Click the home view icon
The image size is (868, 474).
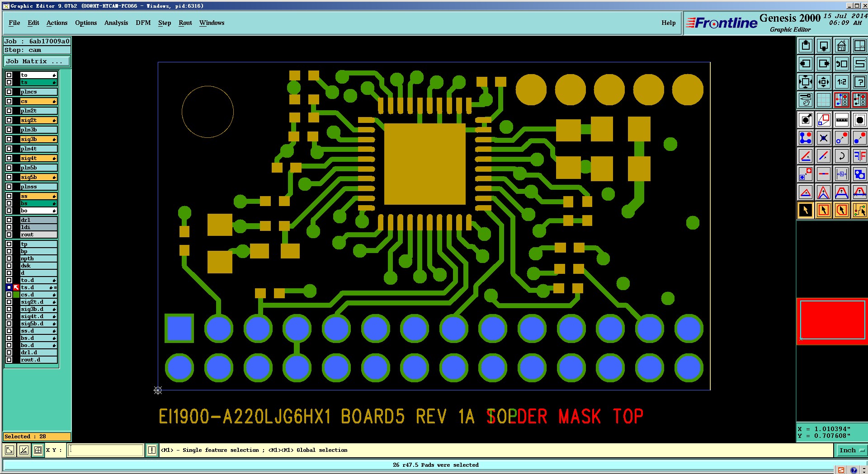pos(842,46)
